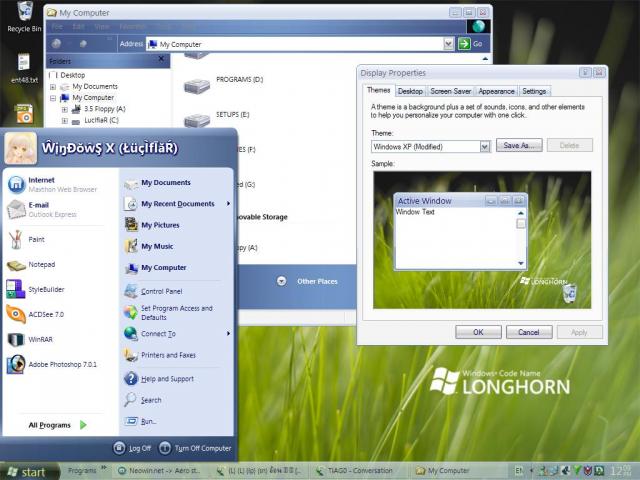Open Help and Support
Screen dimensions: 640x480
pyautogui.click(x=159, y=379)
